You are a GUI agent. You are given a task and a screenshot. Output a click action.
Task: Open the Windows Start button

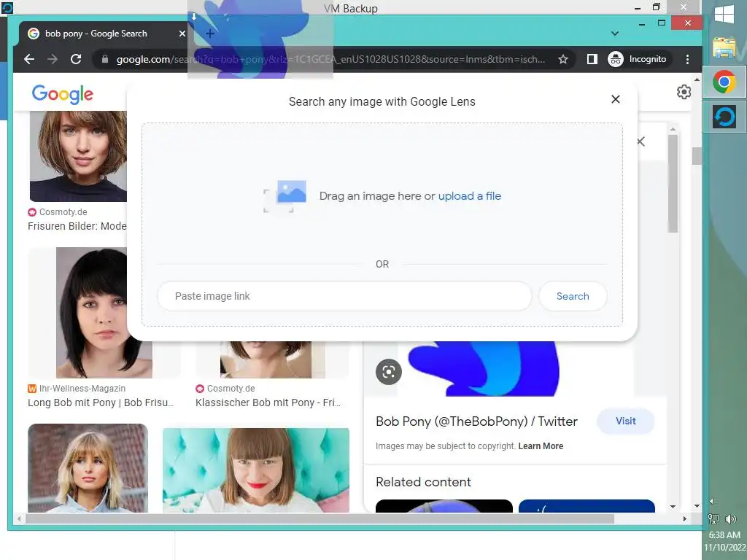[724, 15]
